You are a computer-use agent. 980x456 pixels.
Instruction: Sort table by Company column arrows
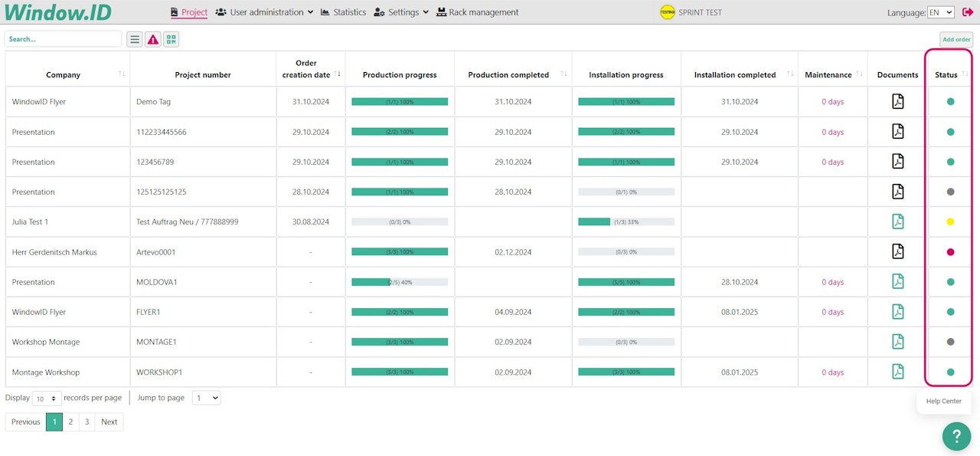click(x=122, y=74)
